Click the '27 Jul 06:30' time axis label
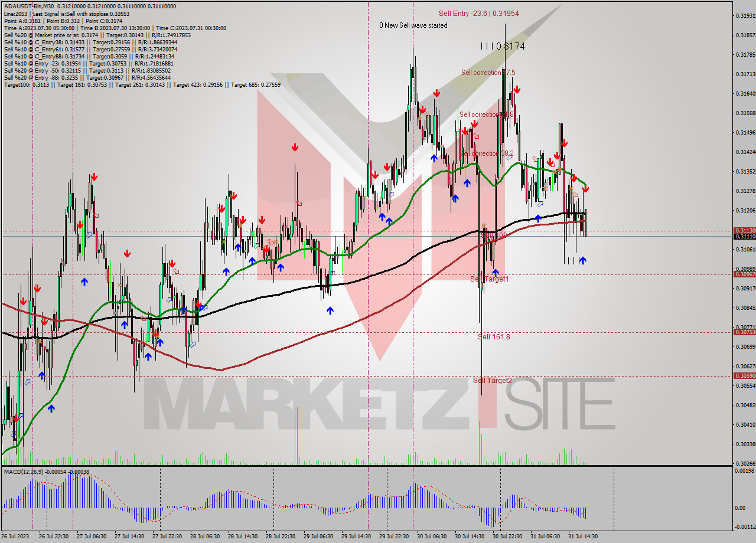756x543 pixels. pos(92,537)
